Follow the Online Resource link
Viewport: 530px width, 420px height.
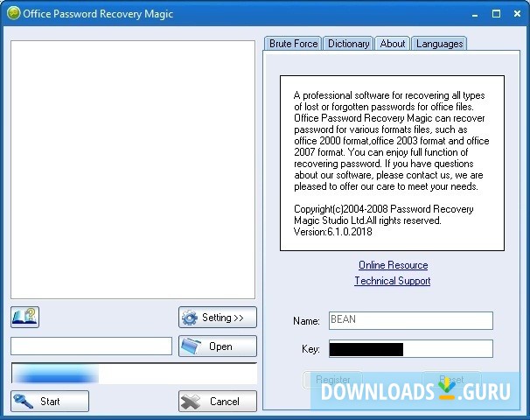point(393,265)
